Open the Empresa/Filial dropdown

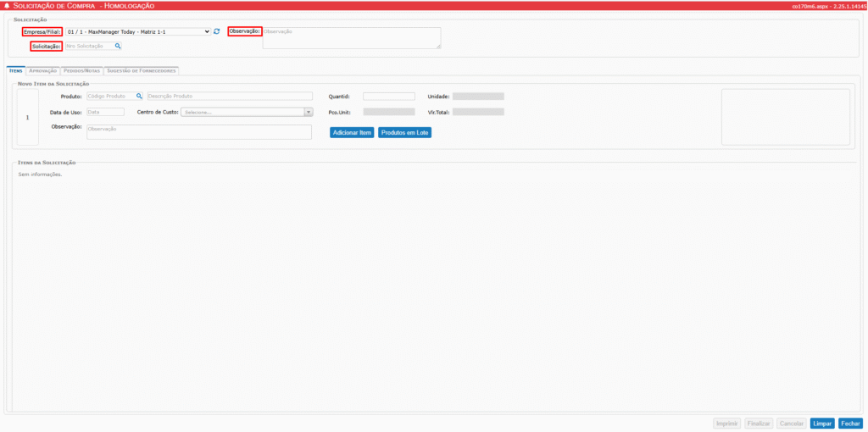137,31
